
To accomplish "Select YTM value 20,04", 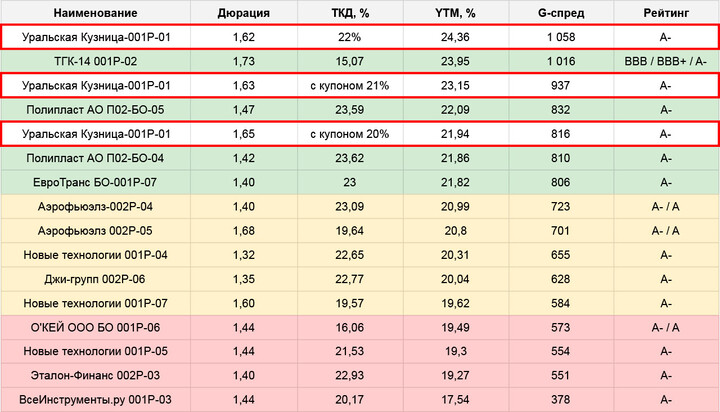I will (x=455, y=279).
